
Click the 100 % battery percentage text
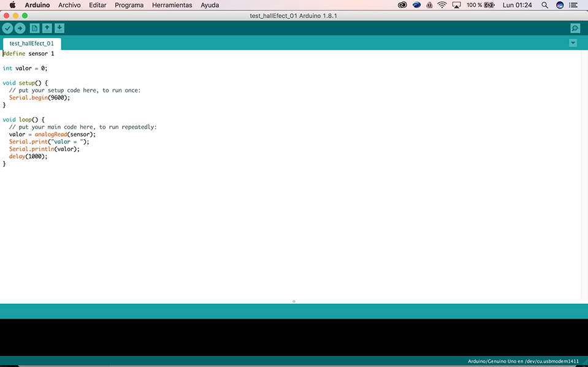(475, 5)
